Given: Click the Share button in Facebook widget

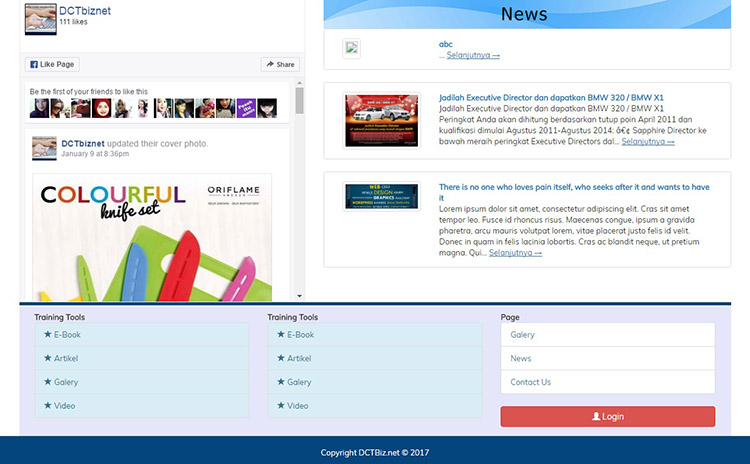Looking at the screenshot, I should click(x=280, y=64).
